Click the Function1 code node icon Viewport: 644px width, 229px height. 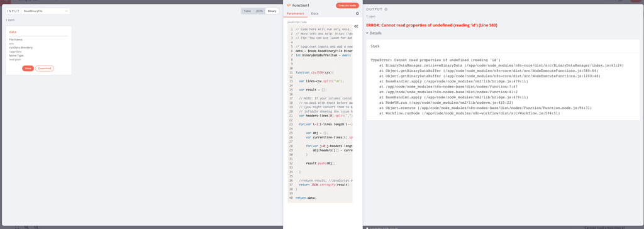[x=289, y=5]
